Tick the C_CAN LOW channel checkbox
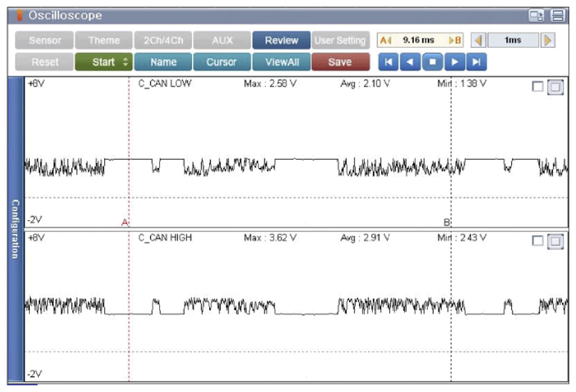The image size is (576, 392). click(x=538, y=88)
